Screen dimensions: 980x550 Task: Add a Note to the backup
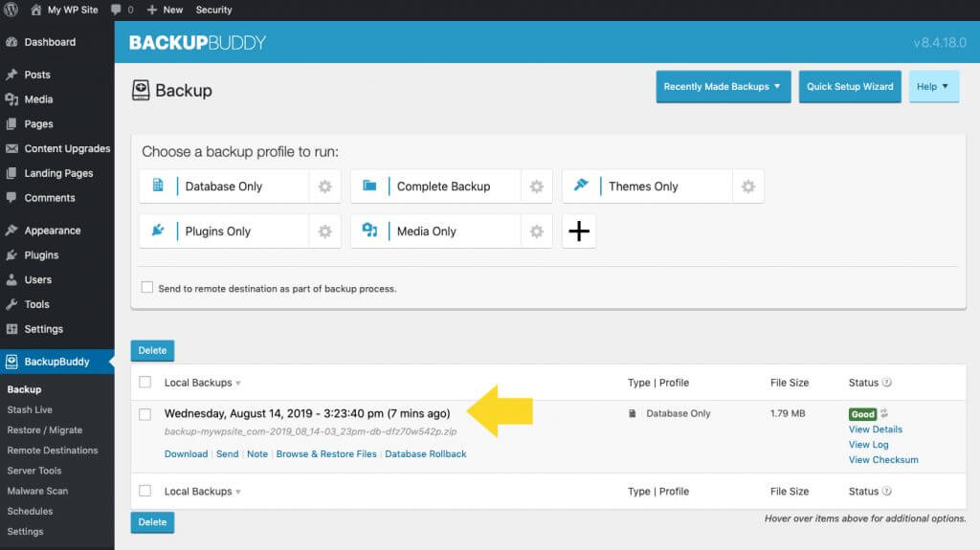click(257, 453)
